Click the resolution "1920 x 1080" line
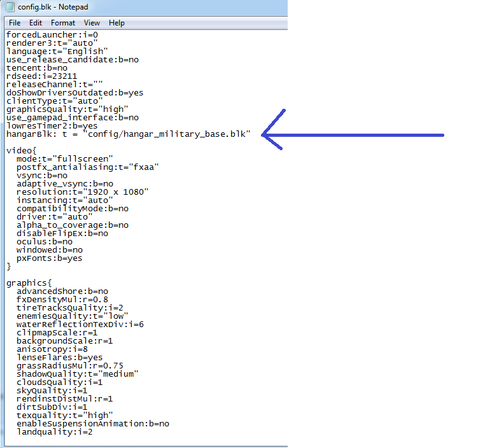This screenshot has height=448, width=499. 83,192
